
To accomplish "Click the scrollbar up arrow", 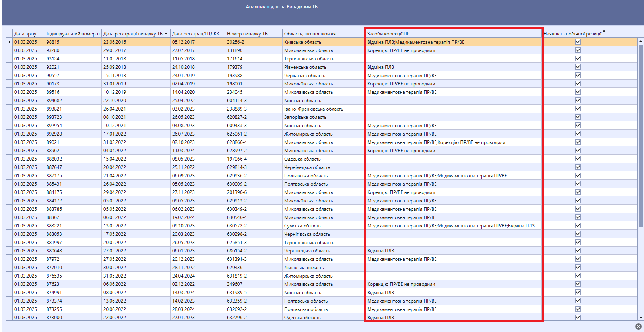I will tap(640, 41).
